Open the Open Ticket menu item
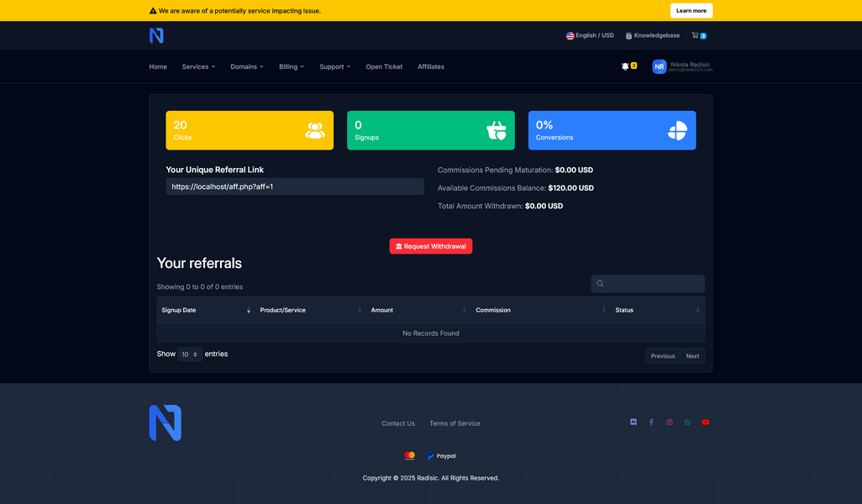The height and width of the screenshot is (504, 862). pos(384,66)
